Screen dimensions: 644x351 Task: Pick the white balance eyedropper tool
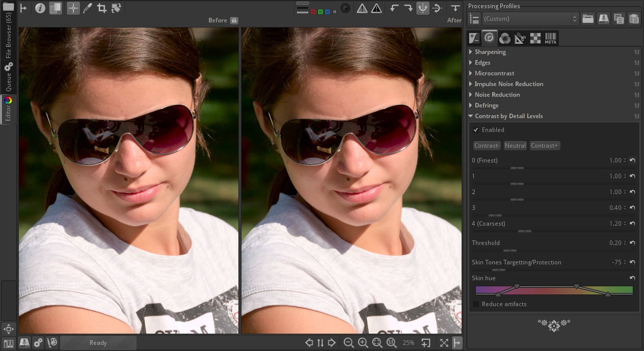pyautogui.click(x=88, y=8)
